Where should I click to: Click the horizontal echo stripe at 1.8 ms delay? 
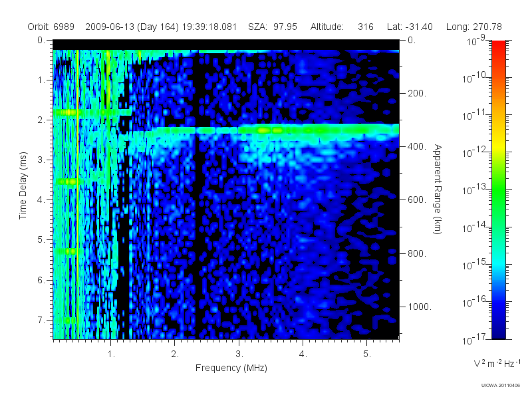pyautogui.click(x=92, y=112)
